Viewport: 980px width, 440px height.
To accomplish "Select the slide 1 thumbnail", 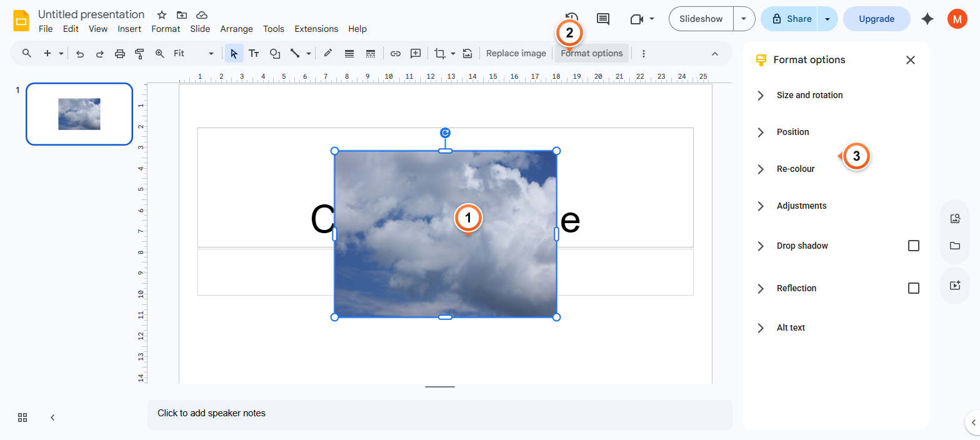I will point(79,114).
